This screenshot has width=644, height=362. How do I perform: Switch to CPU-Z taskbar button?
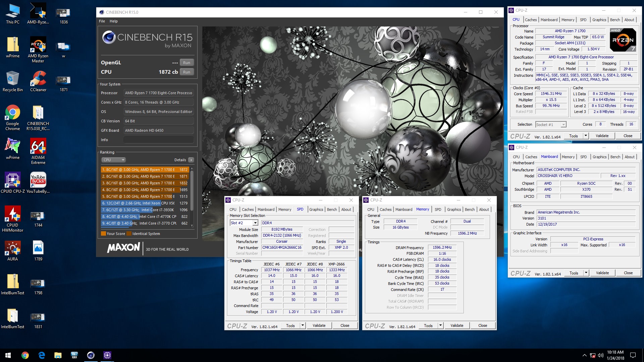click(x=107, y=355)
